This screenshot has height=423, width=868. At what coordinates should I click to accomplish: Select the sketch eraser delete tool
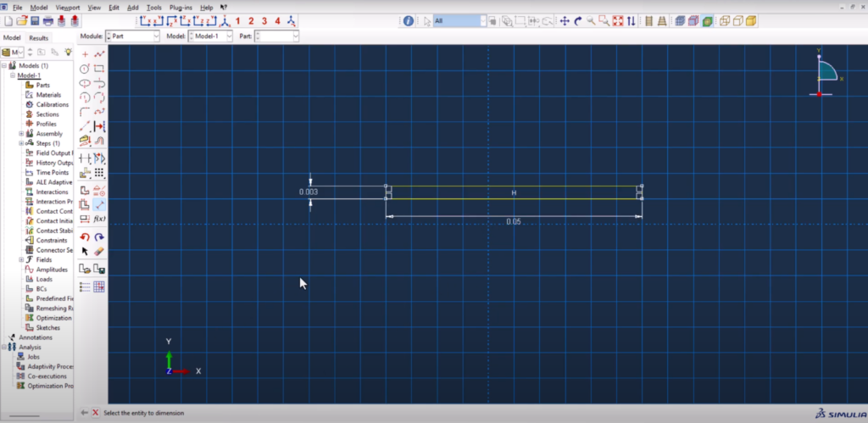pyautogui.click(x=100, y=252)
